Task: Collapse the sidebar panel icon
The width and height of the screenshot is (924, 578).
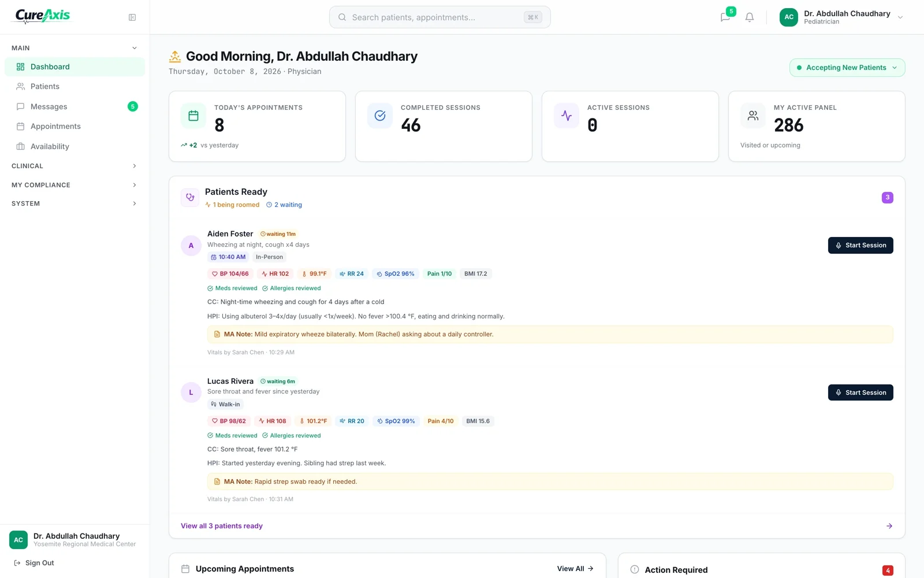Action: 132,17
